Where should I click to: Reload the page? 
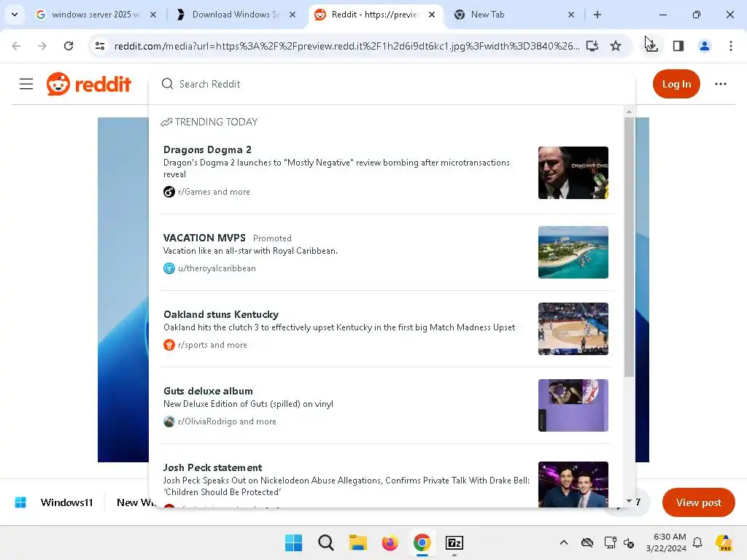tap(69, 46)
